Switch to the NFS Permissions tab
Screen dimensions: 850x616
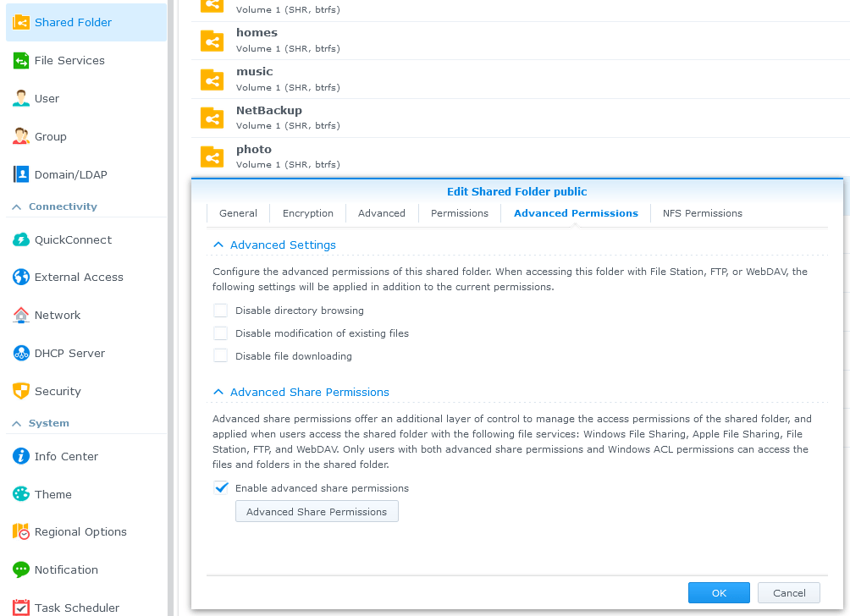(702, 213)
